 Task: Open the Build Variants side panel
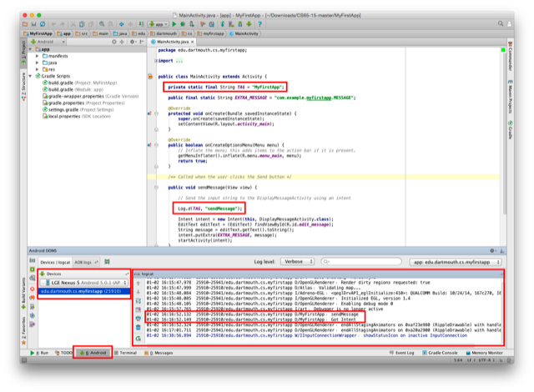pyautogui.click(x=24, y=293)
